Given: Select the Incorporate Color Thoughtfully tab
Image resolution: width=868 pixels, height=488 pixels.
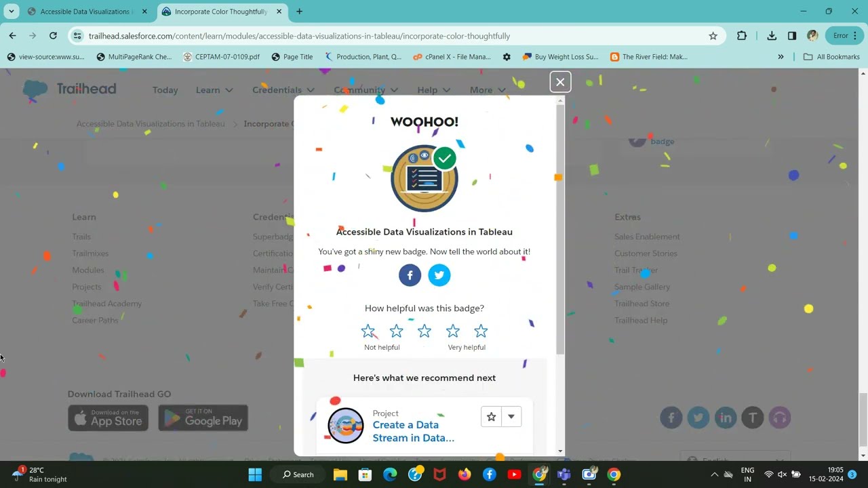Looking at the screenshot, I should pyautogui.click(x=220, y=12).
